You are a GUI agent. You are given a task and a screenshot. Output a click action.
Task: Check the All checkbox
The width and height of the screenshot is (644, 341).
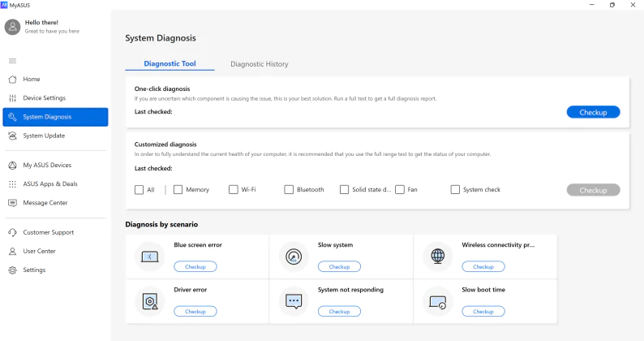coord(140,190)
